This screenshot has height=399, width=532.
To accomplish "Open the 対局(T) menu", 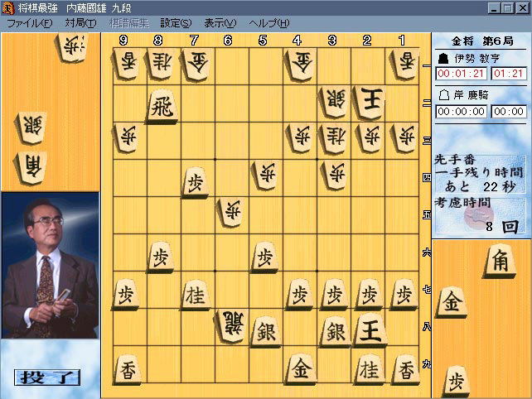I will click(x=80, y=23).
